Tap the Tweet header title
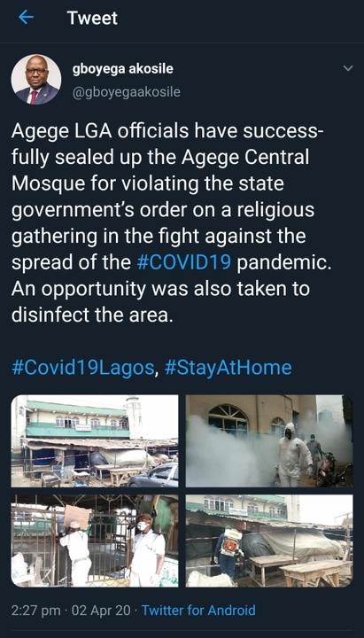Image resolution: width=364 pixels, height=638 pixels. tap(92, 18)
